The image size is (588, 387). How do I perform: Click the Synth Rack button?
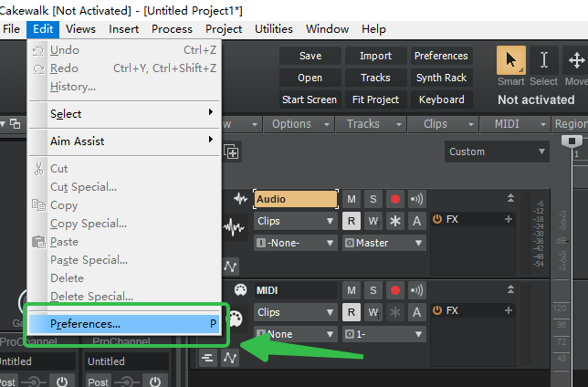point(441,78)
